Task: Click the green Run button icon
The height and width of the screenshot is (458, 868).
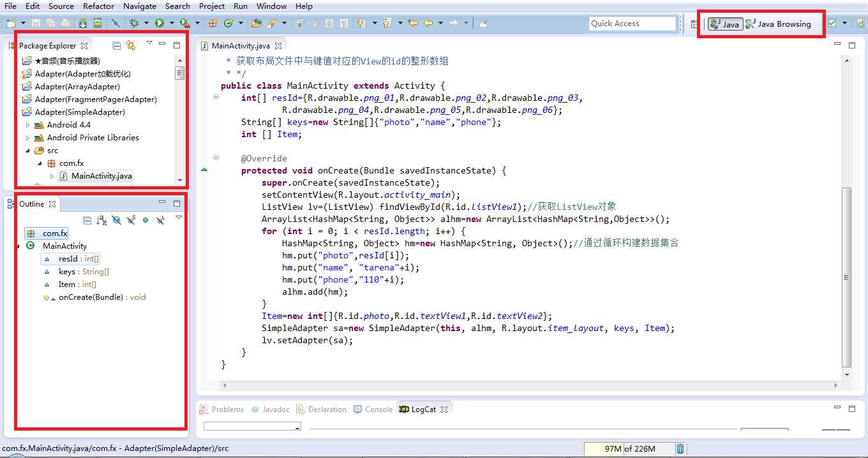Action: 159,23
